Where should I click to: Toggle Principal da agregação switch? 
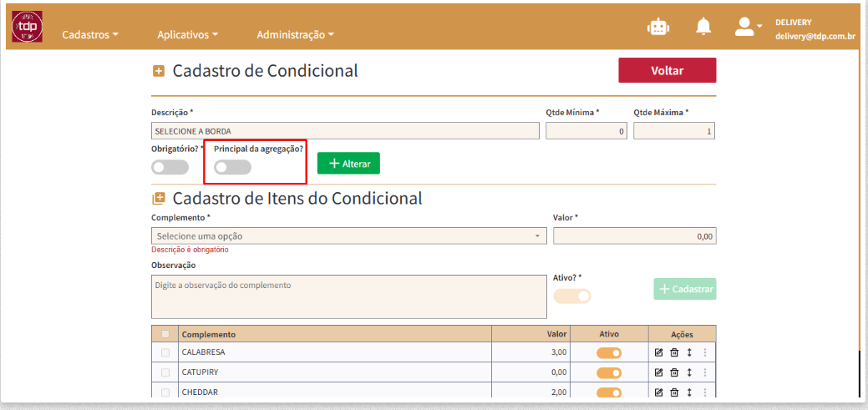click(x=232, y=167)
